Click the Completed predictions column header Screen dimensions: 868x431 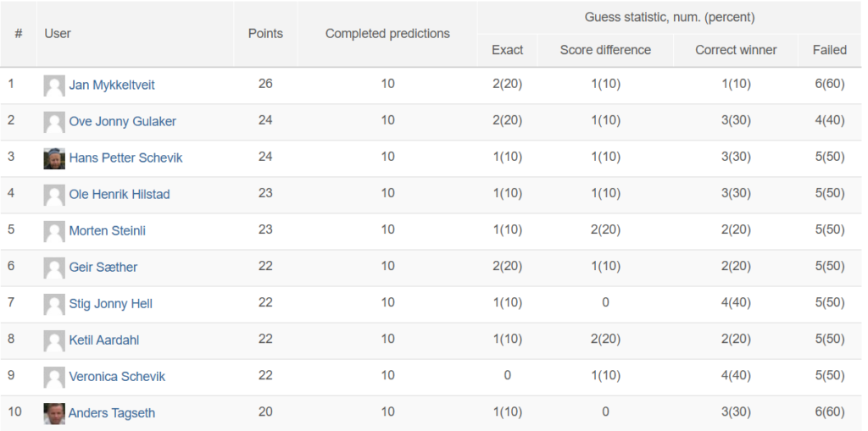tap(387, 34)
